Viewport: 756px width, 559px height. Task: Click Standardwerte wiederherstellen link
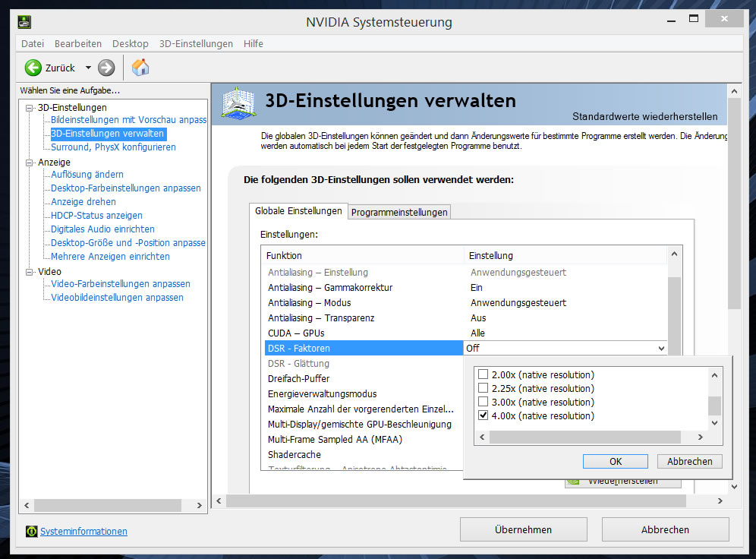coord(644,116)
